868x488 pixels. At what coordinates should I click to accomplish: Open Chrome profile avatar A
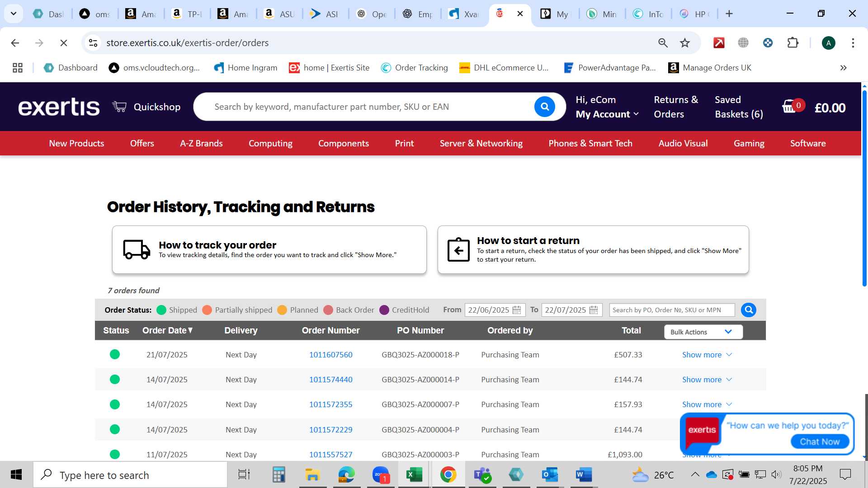[x=828, y=43]
